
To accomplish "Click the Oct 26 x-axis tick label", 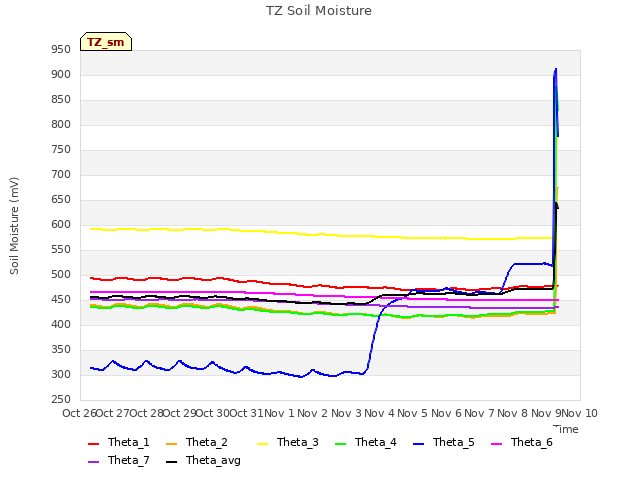I will point(79,413).
